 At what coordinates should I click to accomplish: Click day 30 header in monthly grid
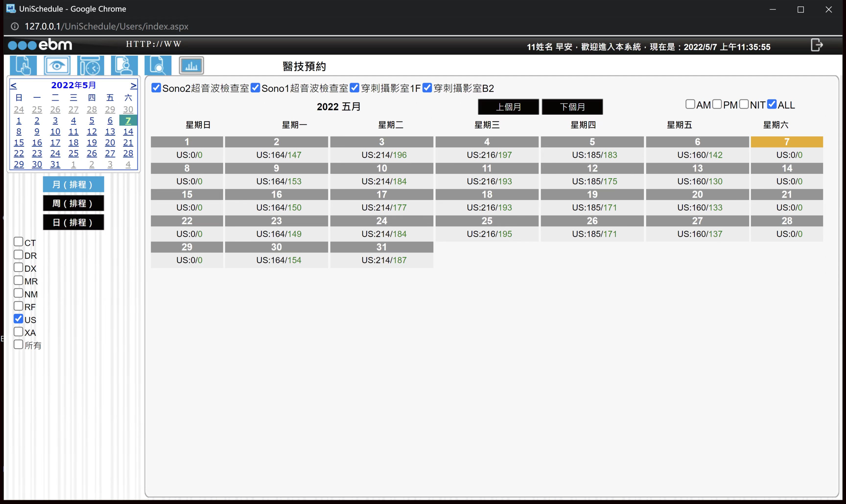pos(277,247)
